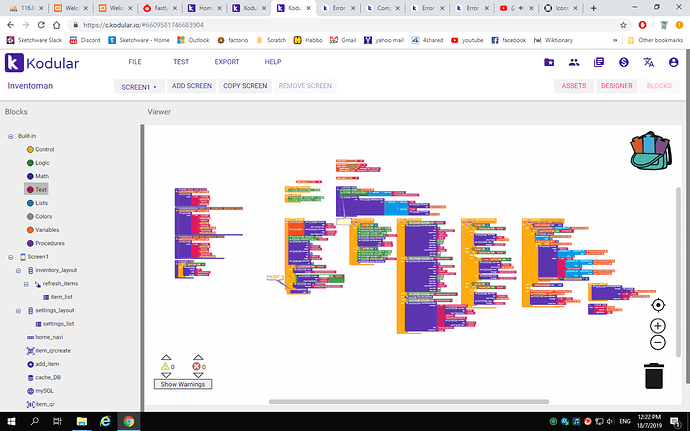
Task: Open Chrome from the taskbar
Action: [x=128, y=421]
